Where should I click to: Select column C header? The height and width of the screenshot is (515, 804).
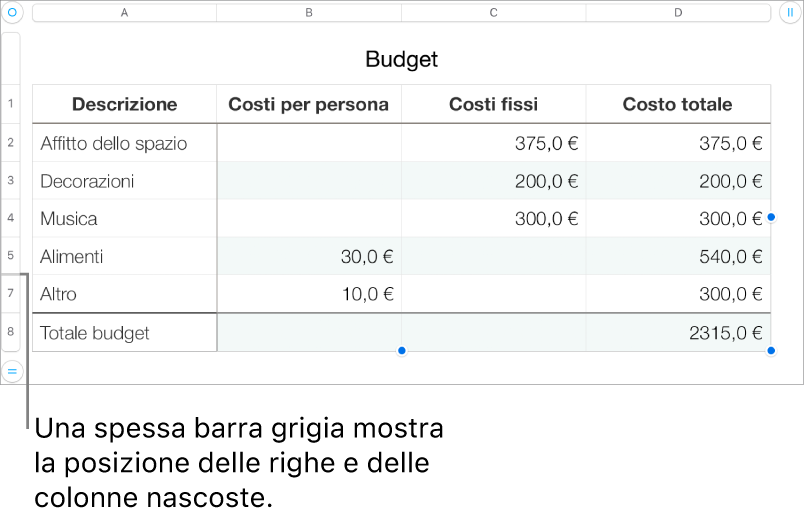point(493,13)
